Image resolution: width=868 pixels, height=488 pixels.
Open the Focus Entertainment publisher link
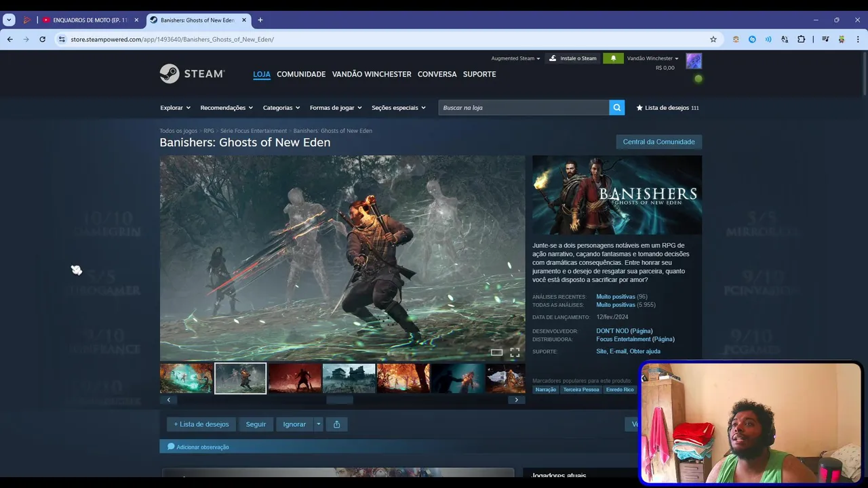[635, 339]
